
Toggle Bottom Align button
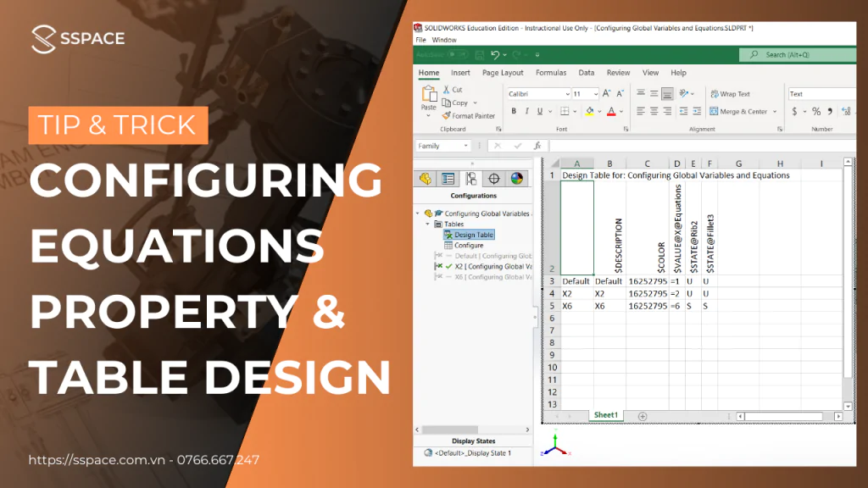pos(668,93)
